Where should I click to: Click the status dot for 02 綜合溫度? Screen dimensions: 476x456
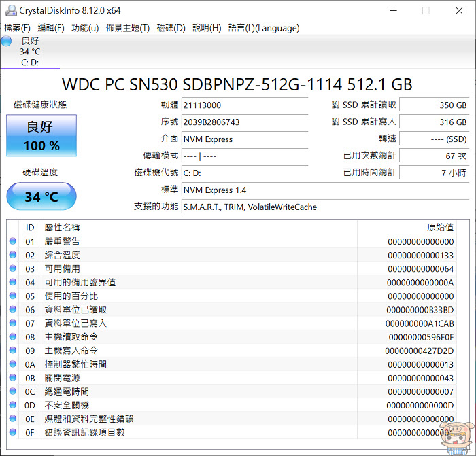pyautogui.click(x=13, y=255)
